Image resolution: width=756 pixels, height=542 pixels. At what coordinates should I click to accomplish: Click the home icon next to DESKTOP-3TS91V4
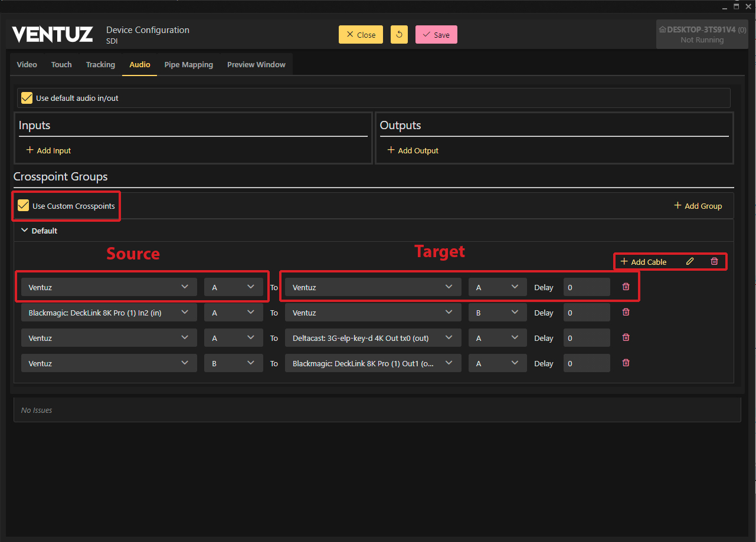point(662,29)
